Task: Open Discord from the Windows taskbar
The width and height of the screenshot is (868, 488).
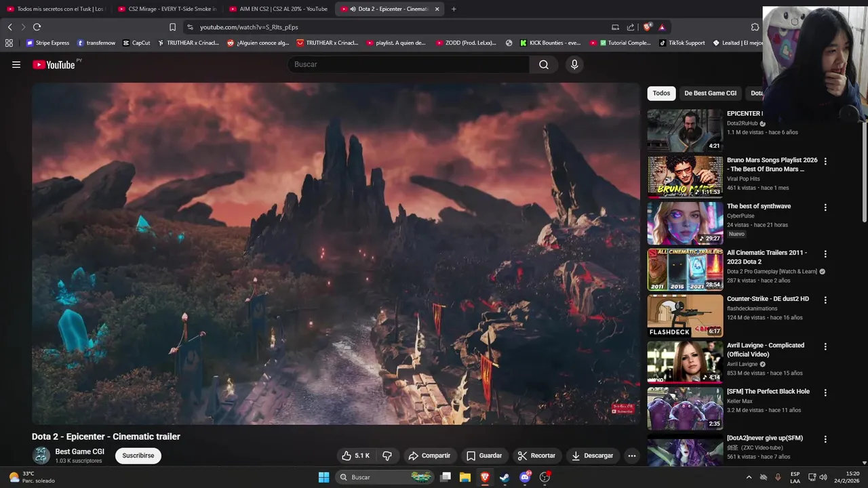Action: (x=525, y=477)
